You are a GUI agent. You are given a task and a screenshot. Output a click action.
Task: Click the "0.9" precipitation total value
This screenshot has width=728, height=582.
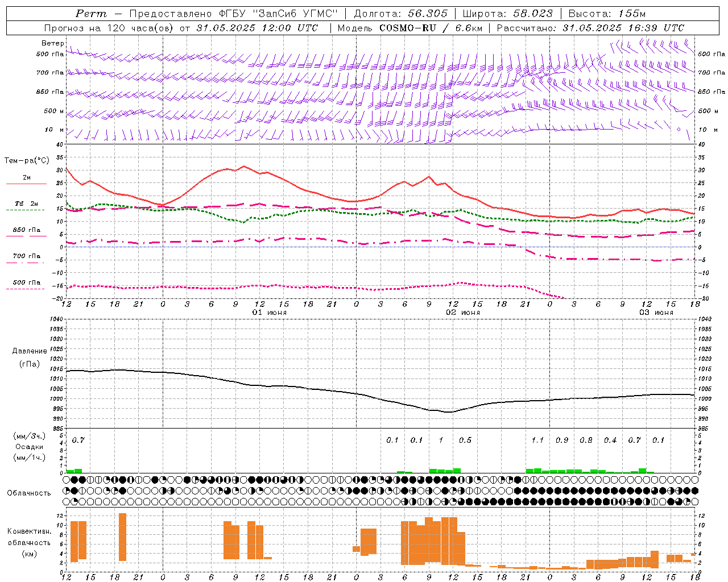click(562, 440)
